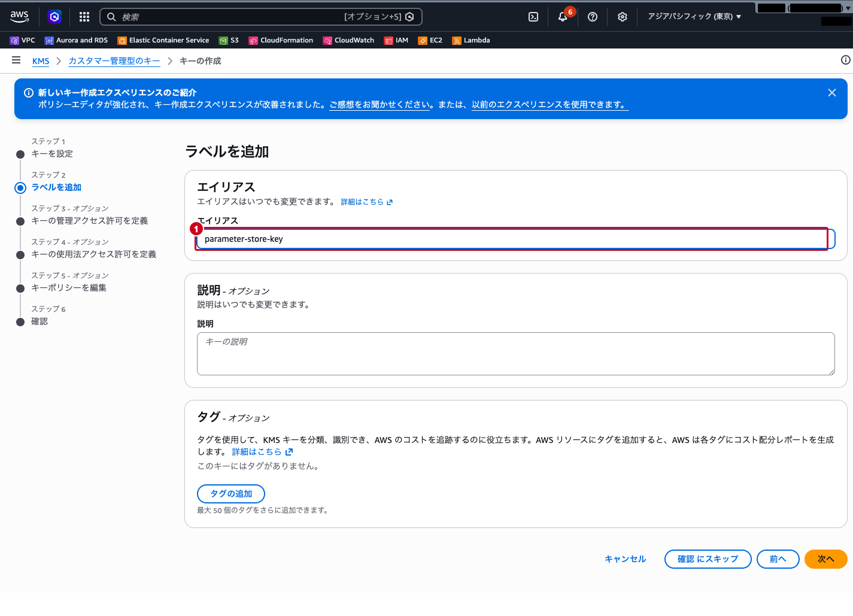Go to step 3 キーの管理アクセス許可を定義
The image size is (853, 616).
tap(90, 221)
